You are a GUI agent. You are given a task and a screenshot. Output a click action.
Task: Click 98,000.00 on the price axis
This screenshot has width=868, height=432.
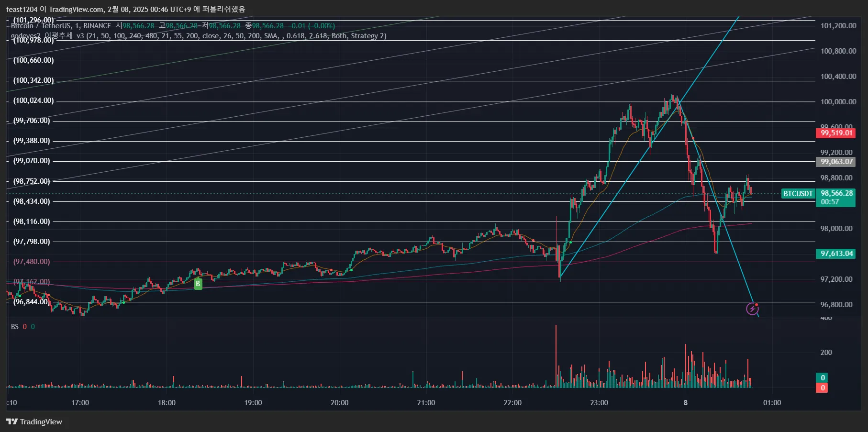(836, 229)
